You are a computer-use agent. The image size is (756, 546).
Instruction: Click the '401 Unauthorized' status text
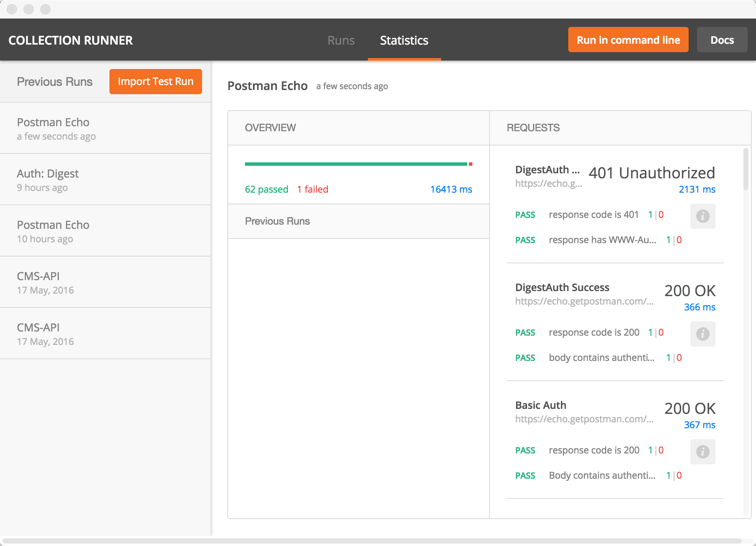[652, 173]
